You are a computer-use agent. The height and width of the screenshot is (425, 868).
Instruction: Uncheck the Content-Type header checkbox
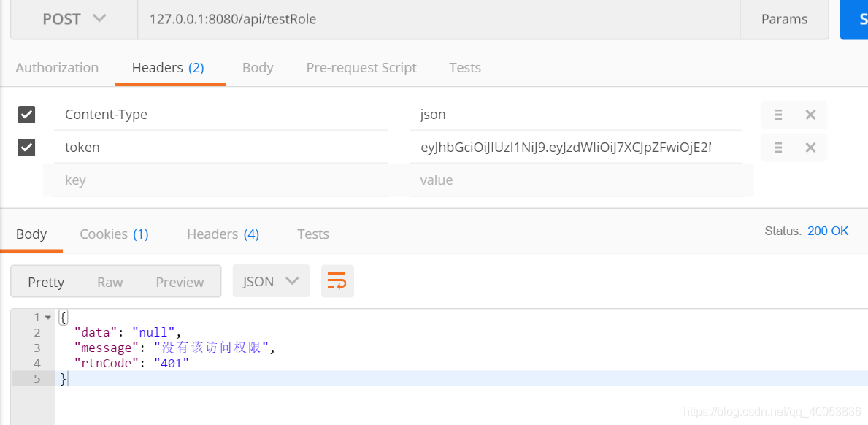(x=26, y=115)
